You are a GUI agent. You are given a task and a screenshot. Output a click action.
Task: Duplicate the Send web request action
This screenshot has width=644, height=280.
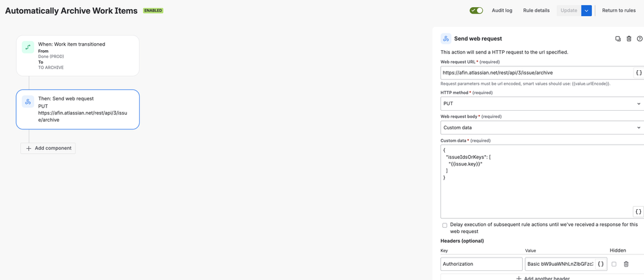coord(618,39)
